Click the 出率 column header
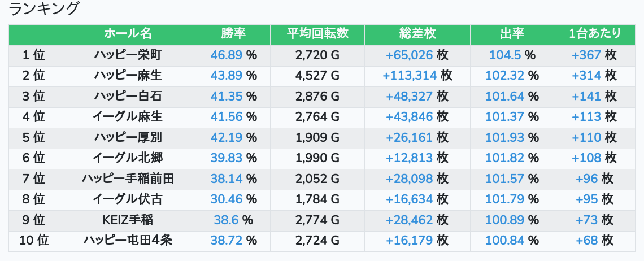 pyautogui.click(x=512, y=34)
